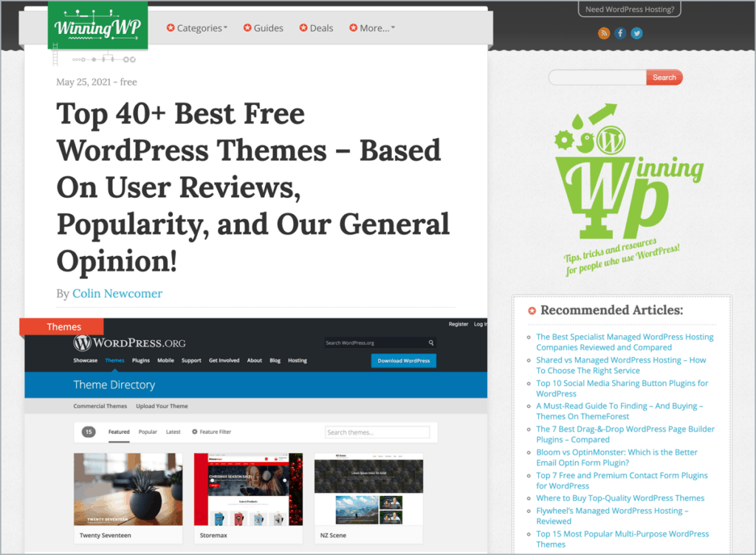Click the sidebar search text field

[597, 77]
